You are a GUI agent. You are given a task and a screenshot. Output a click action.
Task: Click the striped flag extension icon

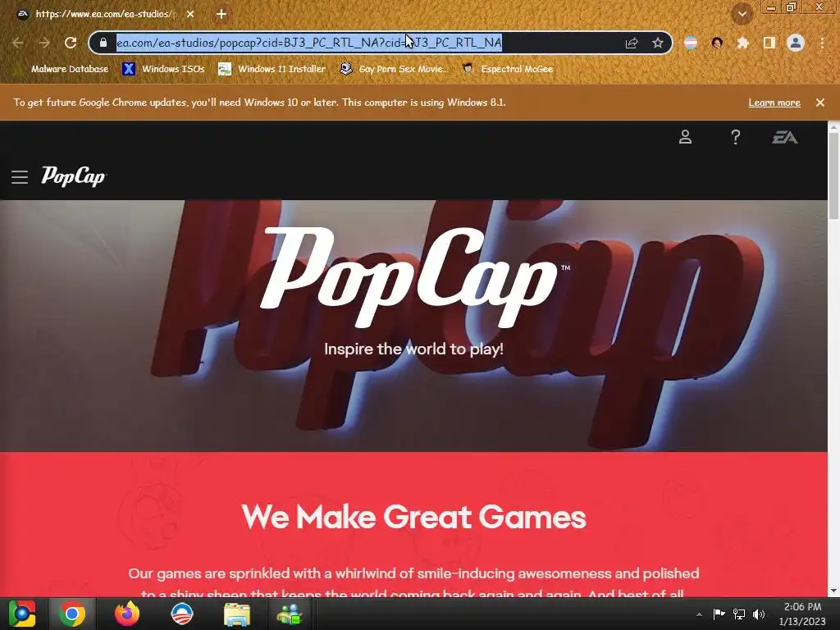[691, 43]
